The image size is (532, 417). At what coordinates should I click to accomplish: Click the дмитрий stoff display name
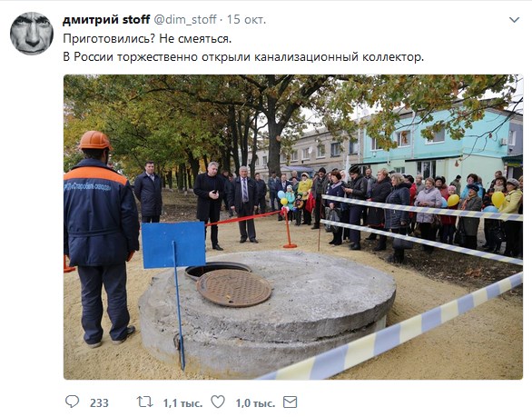click(x=106, y=20)
